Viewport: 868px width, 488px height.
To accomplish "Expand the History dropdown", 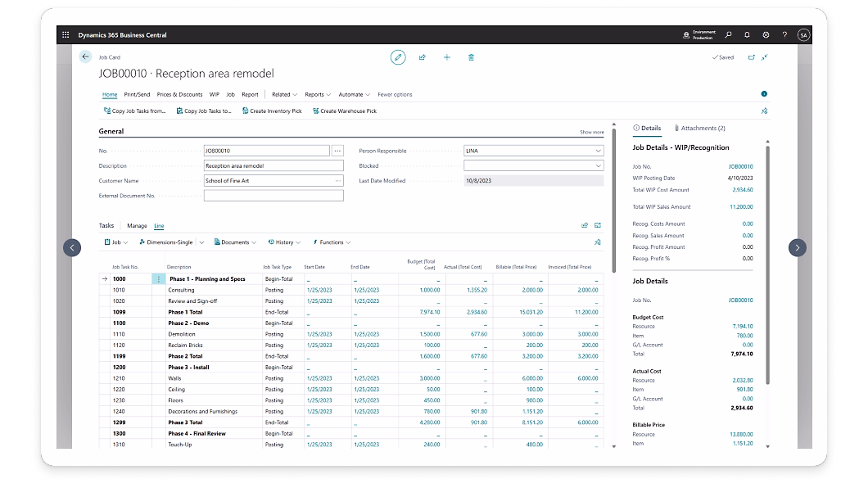I will point(284,242).
